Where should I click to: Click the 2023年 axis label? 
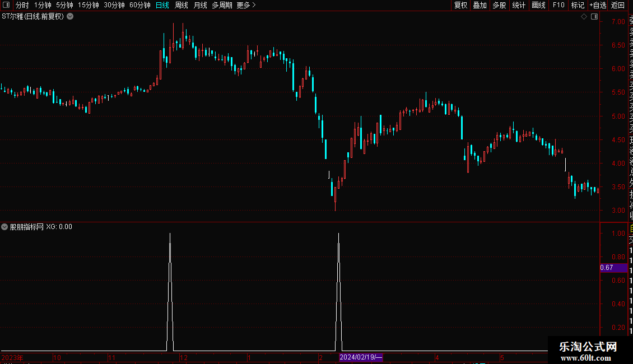pos(12,357)
